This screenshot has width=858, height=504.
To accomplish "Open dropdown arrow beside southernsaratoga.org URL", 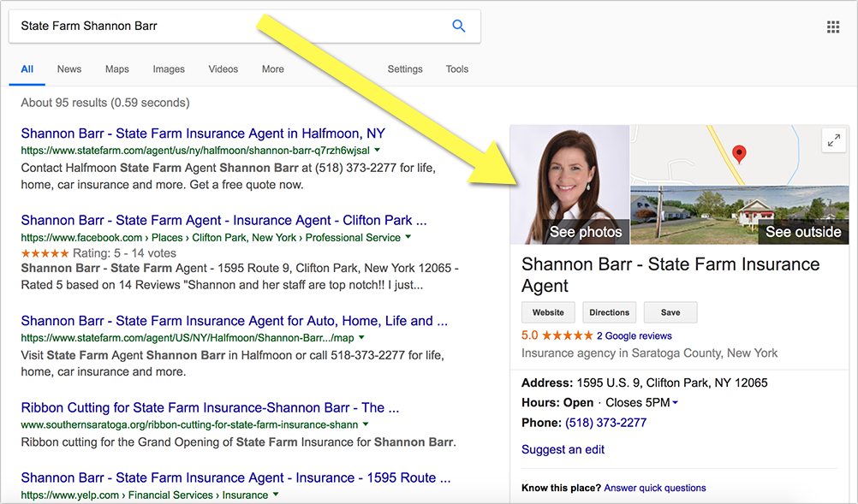I will point(366,424).
